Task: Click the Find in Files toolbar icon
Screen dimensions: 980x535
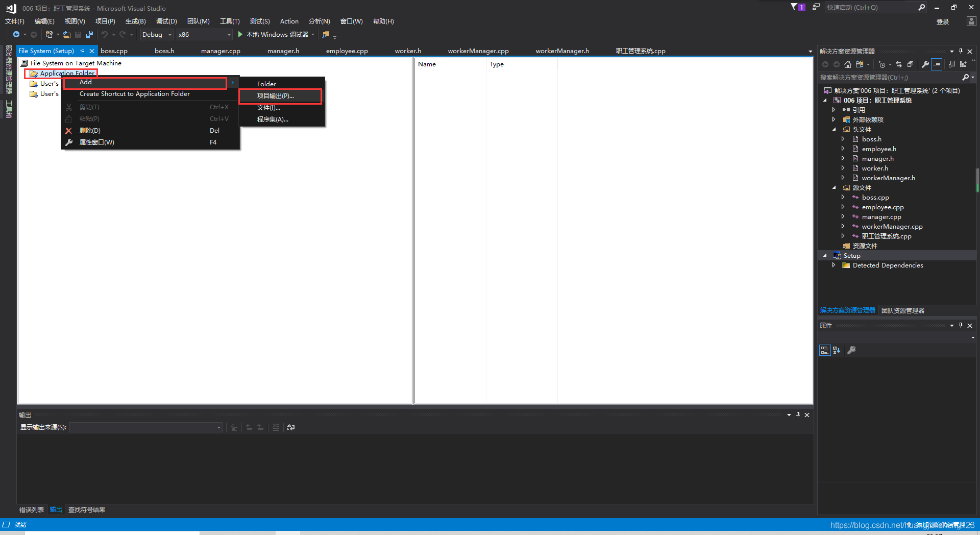Action: tap(326, 35)
